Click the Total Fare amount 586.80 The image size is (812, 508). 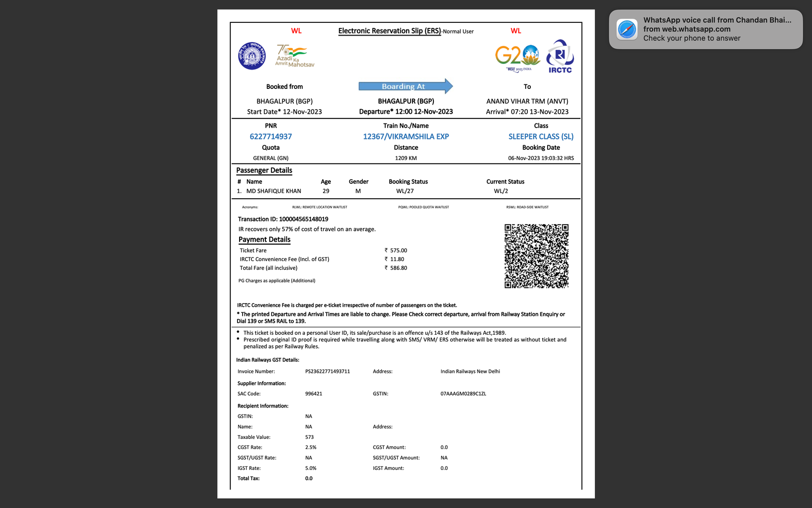pos(398,268)
